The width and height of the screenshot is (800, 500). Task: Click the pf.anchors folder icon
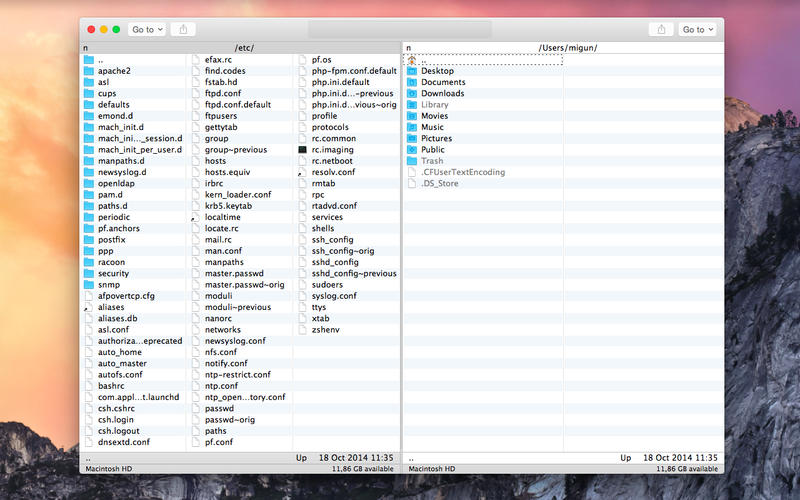pyautogui.click(x=89, y=228)
